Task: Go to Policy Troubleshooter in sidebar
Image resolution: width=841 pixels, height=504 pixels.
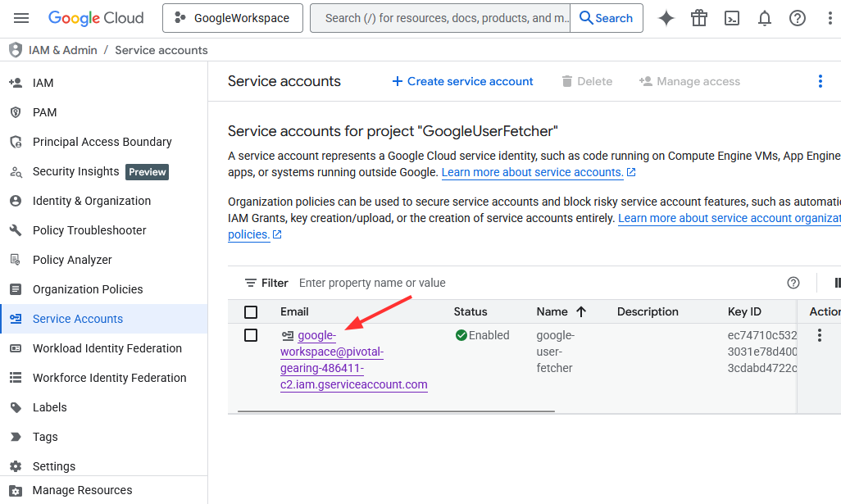Action: click(x=89, y=230)
